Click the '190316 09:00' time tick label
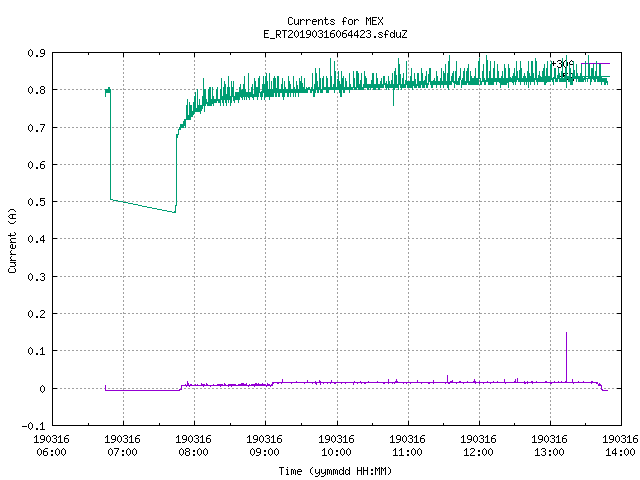The image size is (640, 480). [x=264, y=446]
